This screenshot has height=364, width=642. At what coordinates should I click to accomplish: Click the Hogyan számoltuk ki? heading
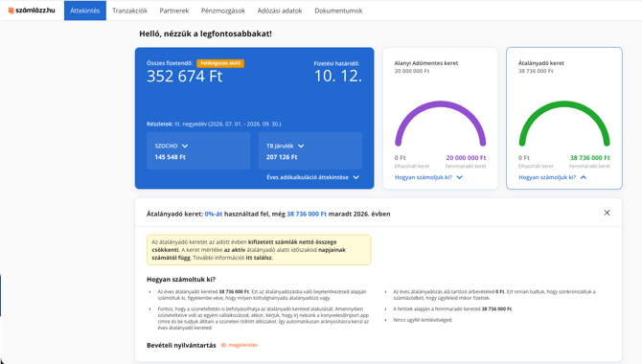(181, 280)
